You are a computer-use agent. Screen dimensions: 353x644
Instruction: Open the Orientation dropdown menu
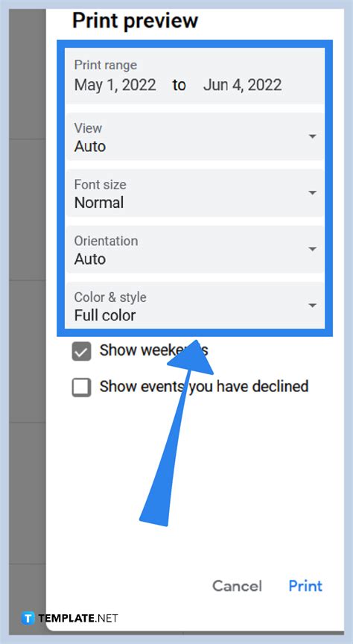coord(195,249)
